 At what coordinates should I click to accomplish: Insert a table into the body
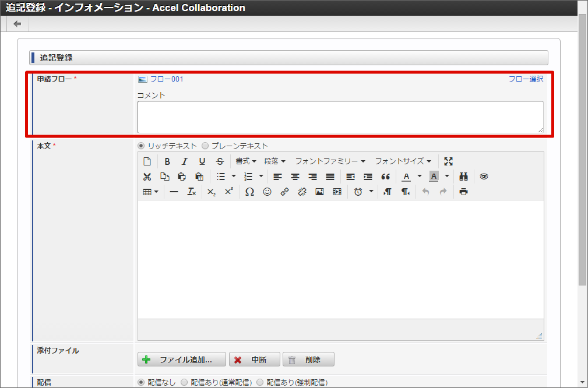point(147,192)
